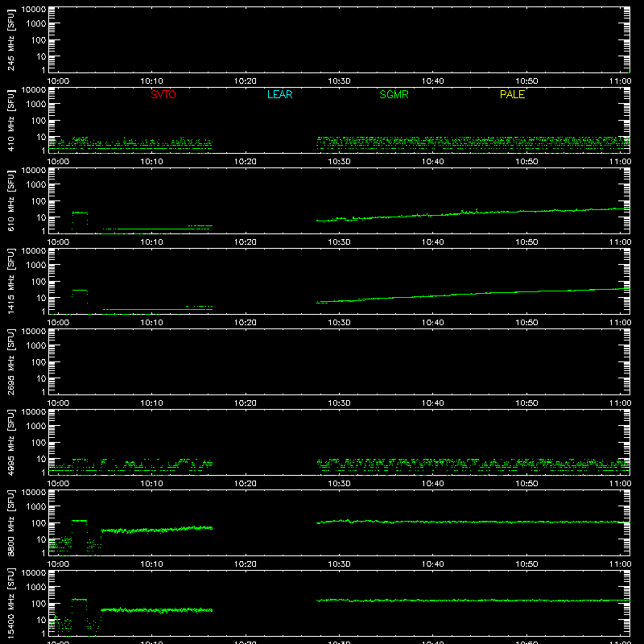Click the 10 tick label on 1415 MHz axis
The height and width of the screenshot is (644, 644).
click(x=42, y=298)
